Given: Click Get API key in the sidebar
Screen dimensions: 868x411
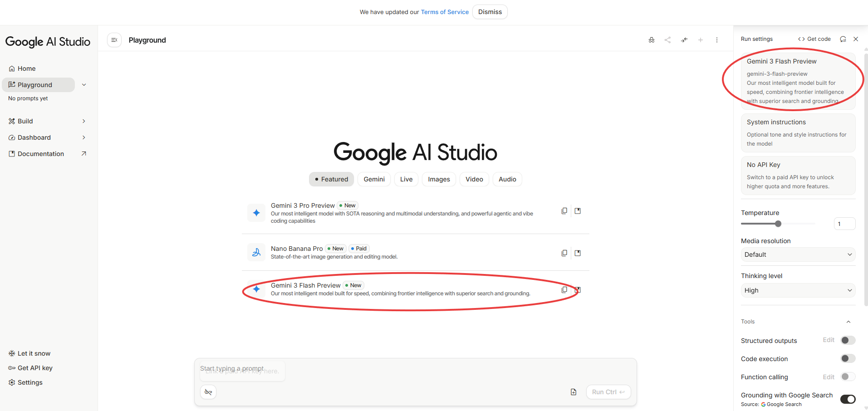Looking at the screenshot, I should tap(30, 368).
